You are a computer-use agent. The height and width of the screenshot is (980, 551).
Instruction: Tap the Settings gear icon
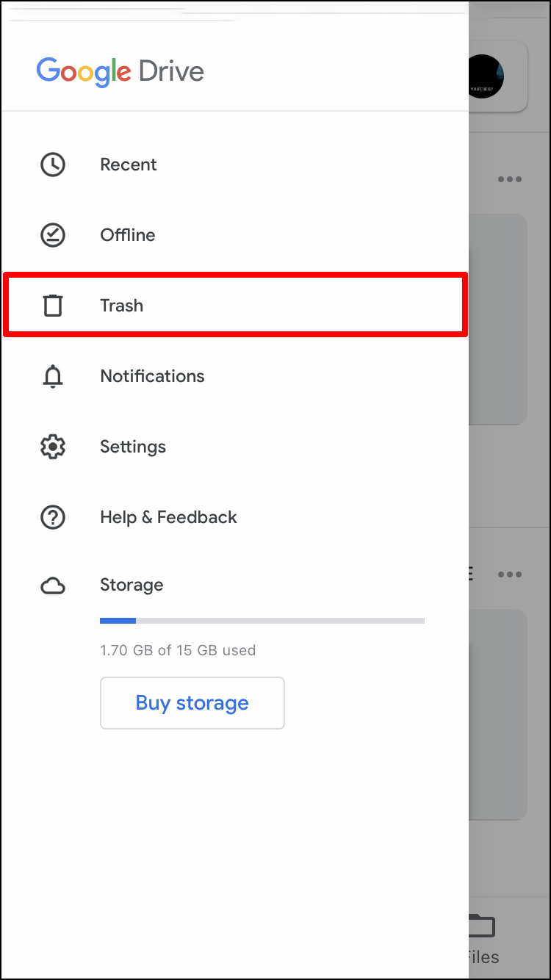[x=52, y=447]
